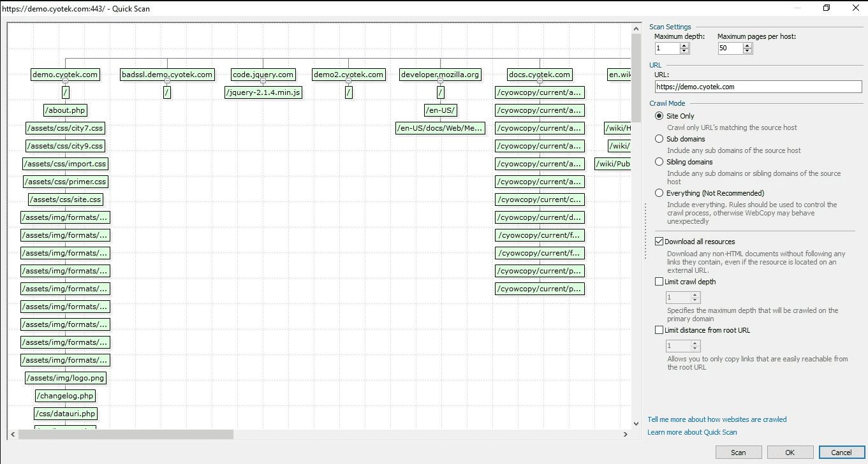Select the /jquery-2.1.4.min.js node

click(x=263, y=92)
